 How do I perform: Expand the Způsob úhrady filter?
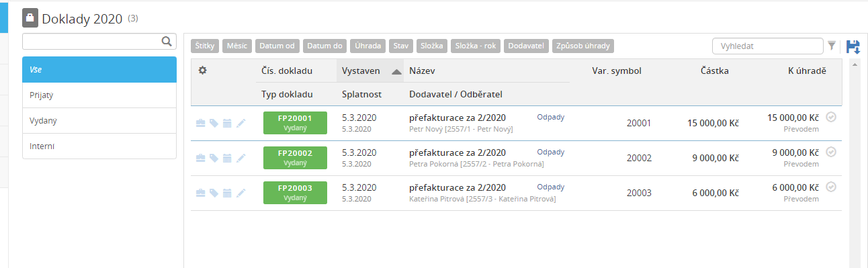[583, 46]
